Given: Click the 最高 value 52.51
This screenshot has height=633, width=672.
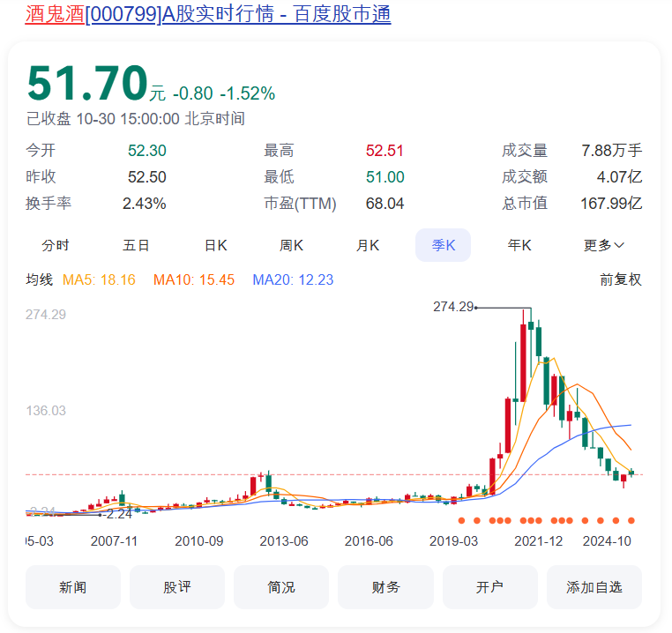Looking at the screenshot, I should (385, 151).
